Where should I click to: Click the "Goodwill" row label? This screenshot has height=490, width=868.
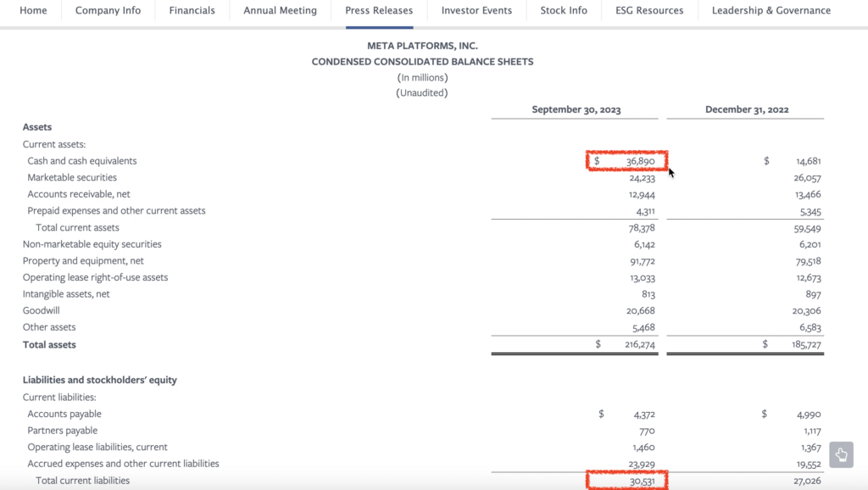(x=41, y=310)
